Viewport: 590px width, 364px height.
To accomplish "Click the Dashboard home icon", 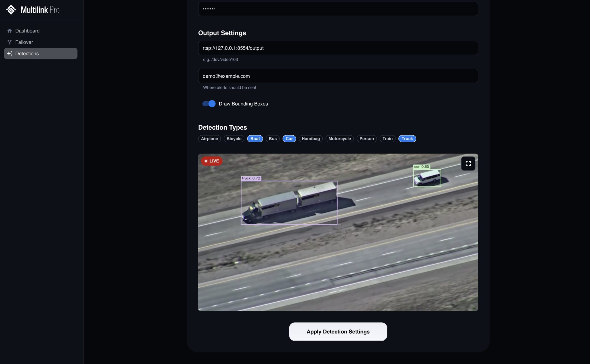I will (10, 31).
